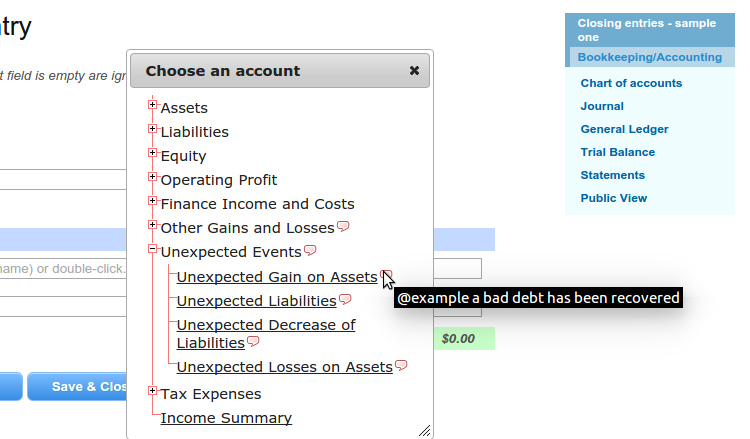Go to the Trial Balance page
Image resolution: width=750 pixels, height=439 pixels.
pos(618,152)
